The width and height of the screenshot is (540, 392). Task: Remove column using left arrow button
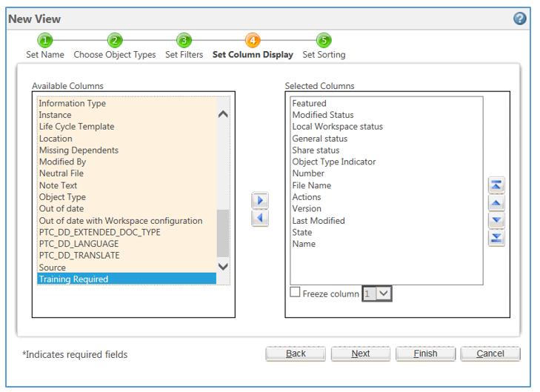click(x=260, y=218)
